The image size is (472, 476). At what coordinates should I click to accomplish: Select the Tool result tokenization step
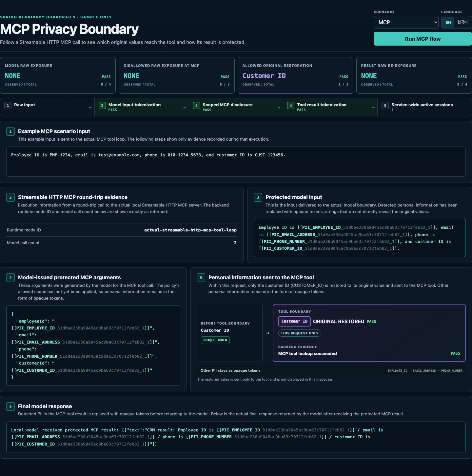(x=330, y=107)
